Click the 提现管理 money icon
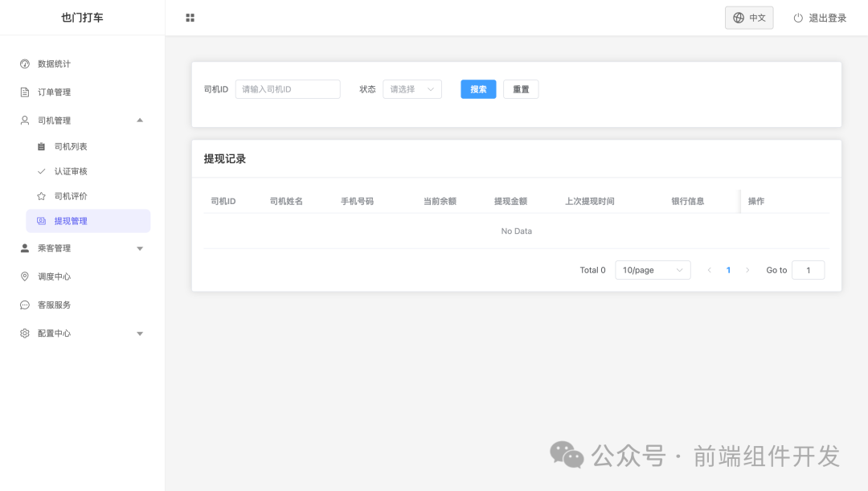The width and height of the screenshot is (868, 491). (42, 221)
